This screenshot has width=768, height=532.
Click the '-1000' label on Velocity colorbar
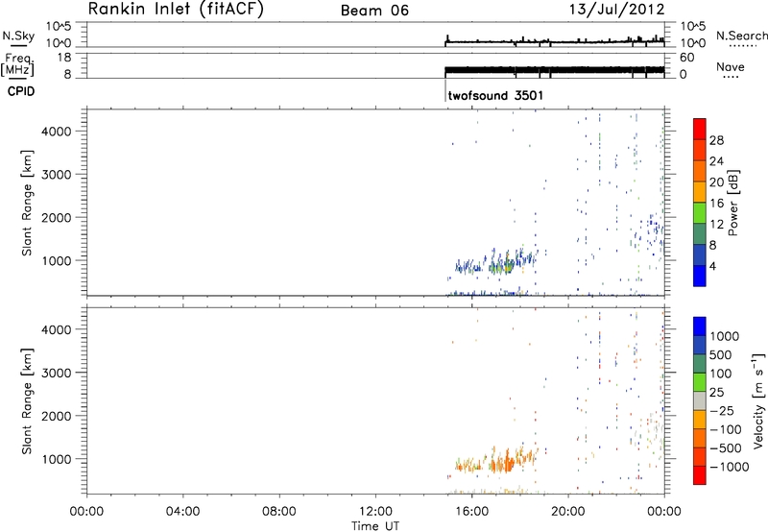(730, 467)
